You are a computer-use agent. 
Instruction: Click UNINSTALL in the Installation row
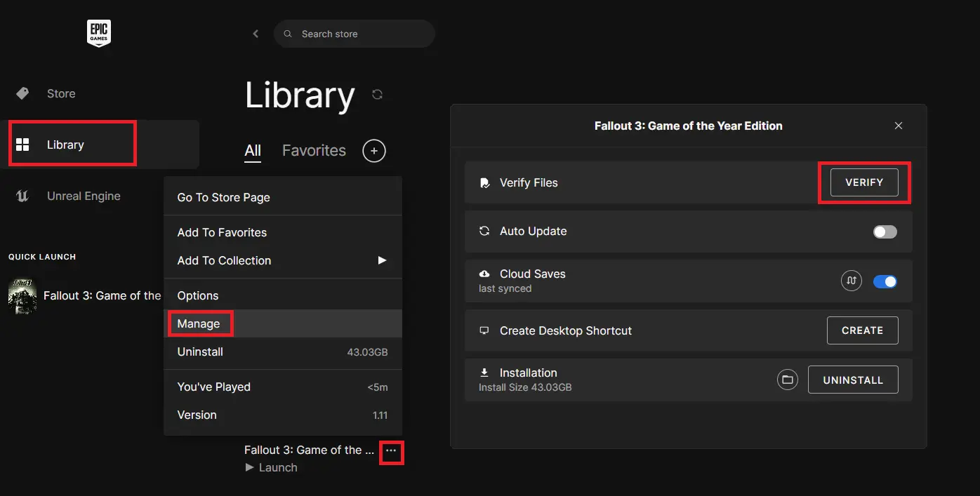pyautogui.click(x=853, y=379)
